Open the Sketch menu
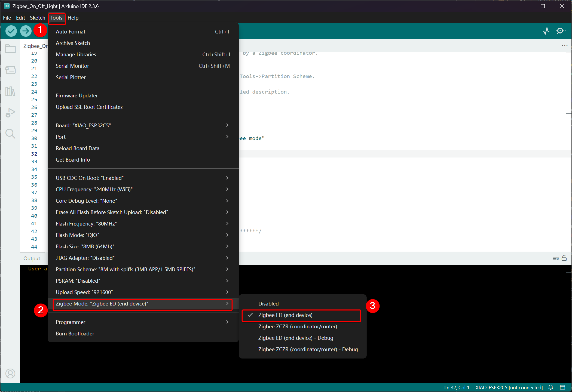The width and height of the screenshot is (572, 392). [37, 18]
